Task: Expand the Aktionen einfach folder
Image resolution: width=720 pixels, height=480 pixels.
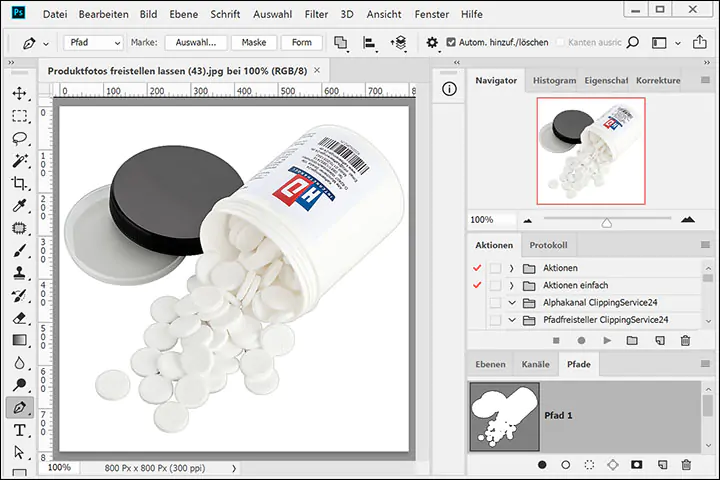Action: (512, 286)
